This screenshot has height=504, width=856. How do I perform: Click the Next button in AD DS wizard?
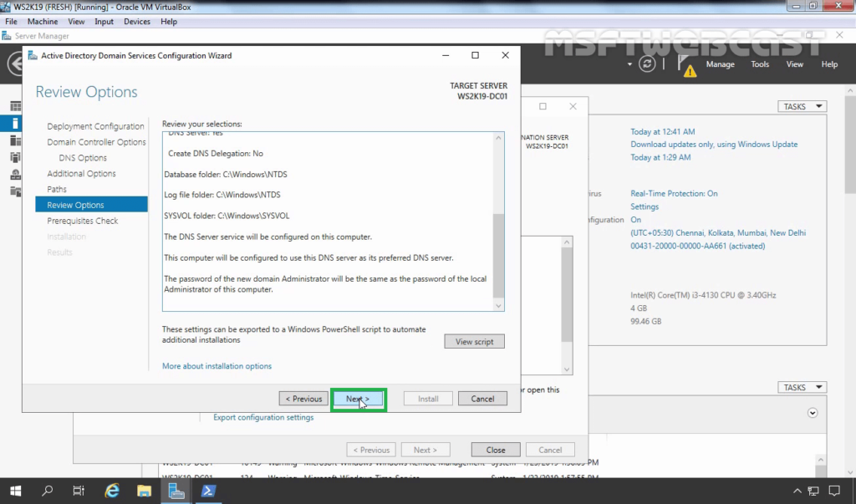[358, 400]
